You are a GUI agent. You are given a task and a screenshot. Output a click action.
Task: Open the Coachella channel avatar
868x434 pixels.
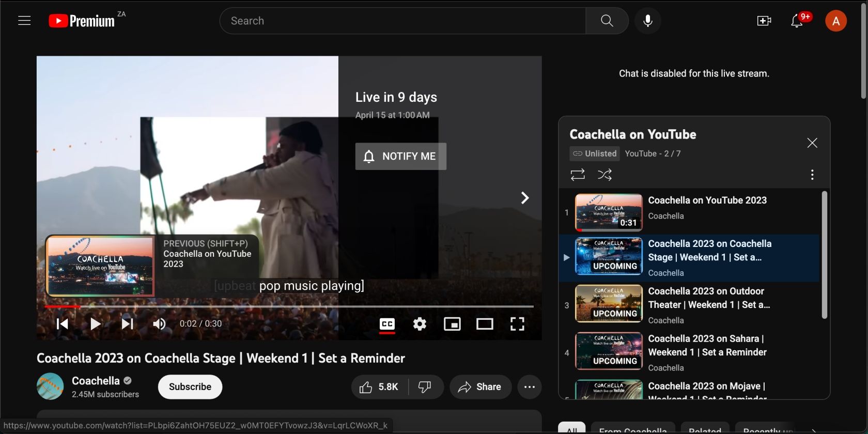pyautogui.click(x=50, y=386)
